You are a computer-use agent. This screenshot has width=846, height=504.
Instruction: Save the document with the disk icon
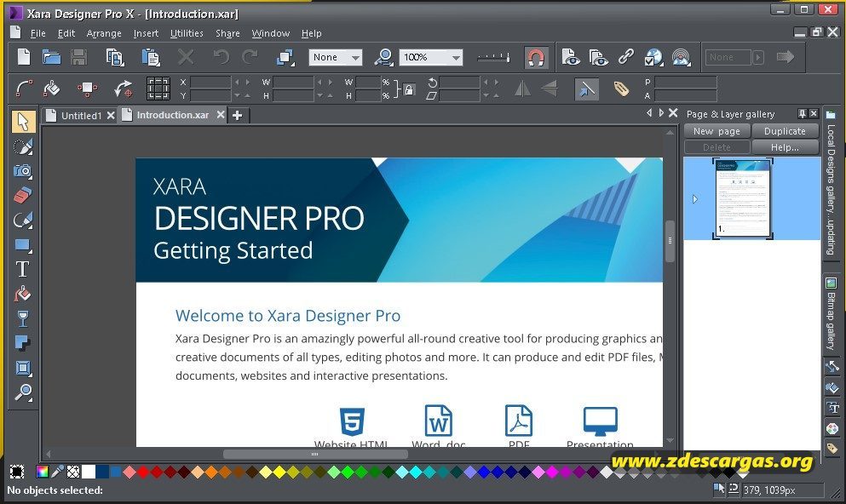tap(79, 56)
